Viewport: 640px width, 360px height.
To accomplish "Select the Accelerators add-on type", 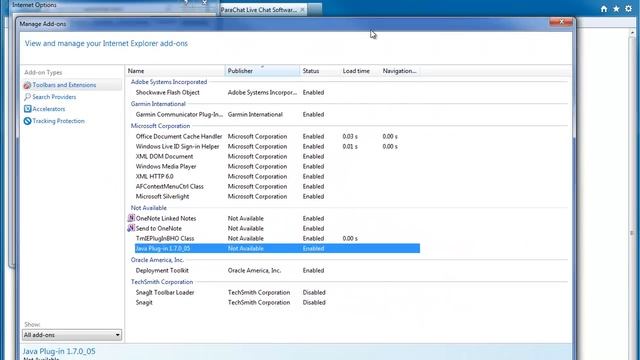I will 49,109.
